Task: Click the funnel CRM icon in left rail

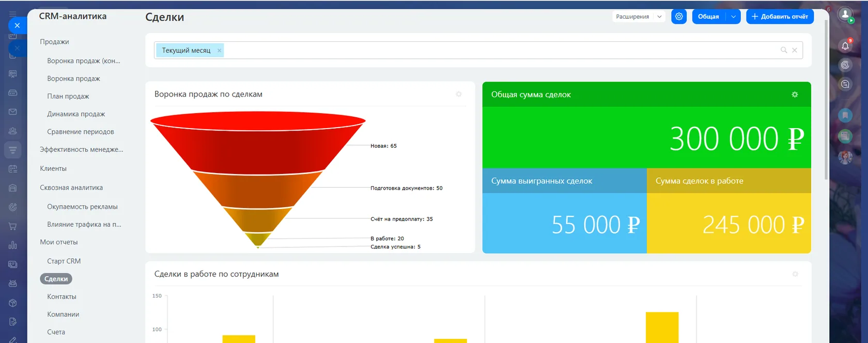Action: pyautogui.click(x=13, y=150)
